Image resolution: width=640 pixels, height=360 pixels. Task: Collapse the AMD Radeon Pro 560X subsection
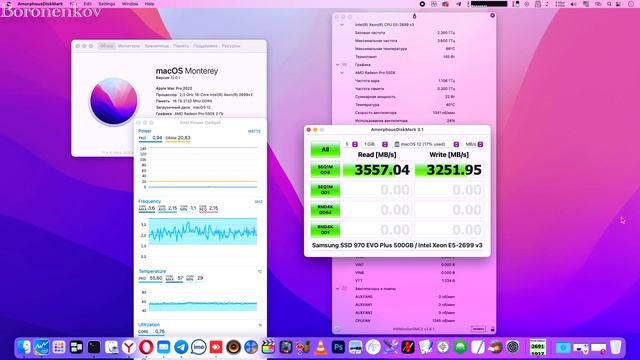coord(342,73)
